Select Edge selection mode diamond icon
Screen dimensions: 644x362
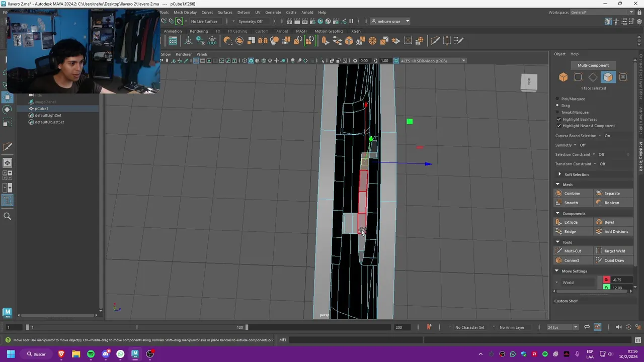(x=593, y=77)
